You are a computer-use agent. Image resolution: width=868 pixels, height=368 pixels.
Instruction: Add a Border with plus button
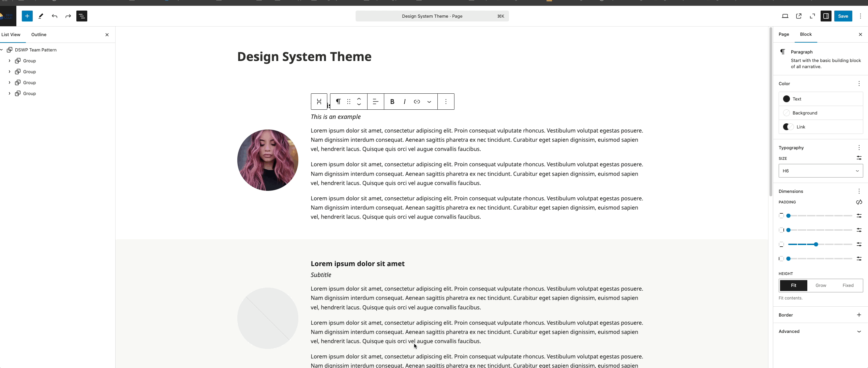859,315
